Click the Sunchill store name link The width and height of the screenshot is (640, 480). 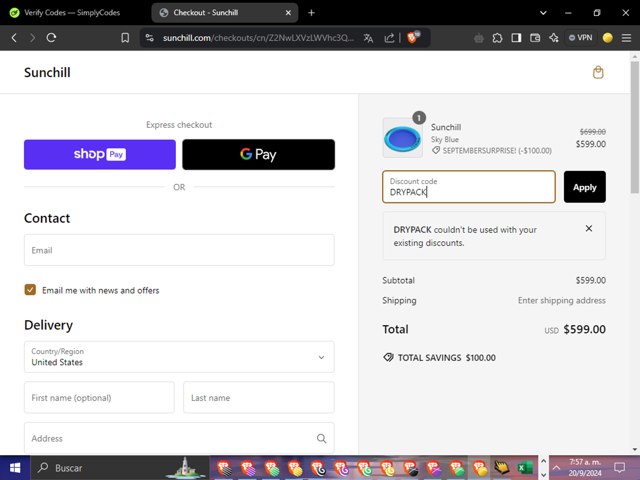click(x=47, y=72)
